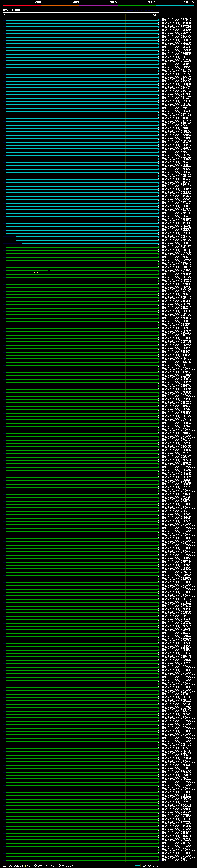Click the red 20% identity legend segment

coord(22,6)
